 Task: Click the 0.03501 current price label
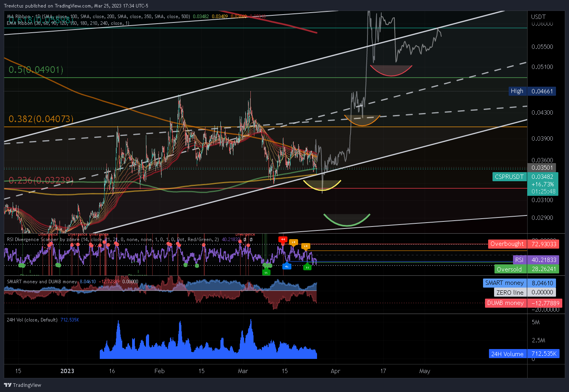coord(542,168)
